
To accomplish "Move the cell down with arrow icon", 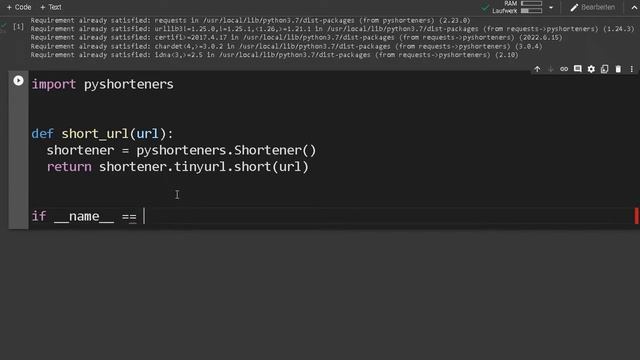I will (x=551, y=69).
